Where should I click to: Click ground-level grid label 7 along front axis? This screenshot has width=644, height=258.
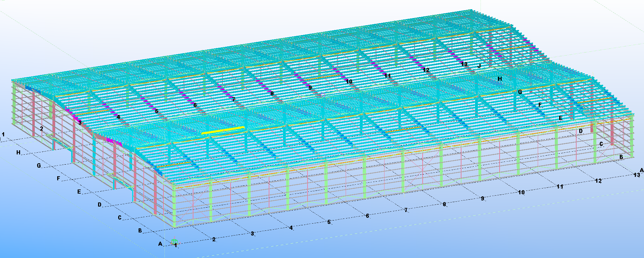click(x=406, y=210)
